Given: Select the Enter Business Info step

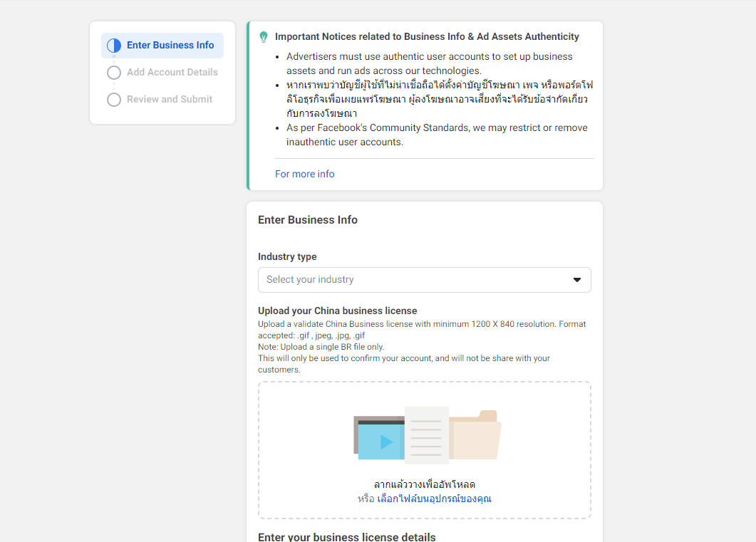Looking at the screenshot, I should point(170,46).
